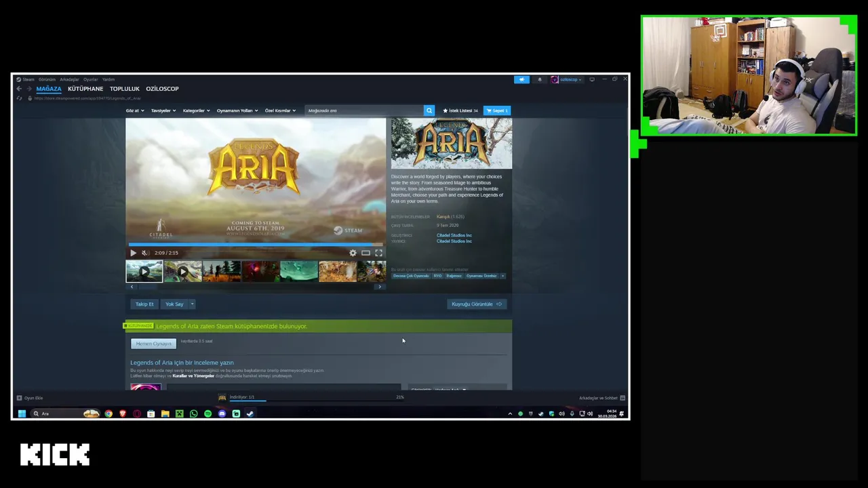
Task: Switch to the KÜTÜPHANE library tab
Action: (x=85, y=89)
